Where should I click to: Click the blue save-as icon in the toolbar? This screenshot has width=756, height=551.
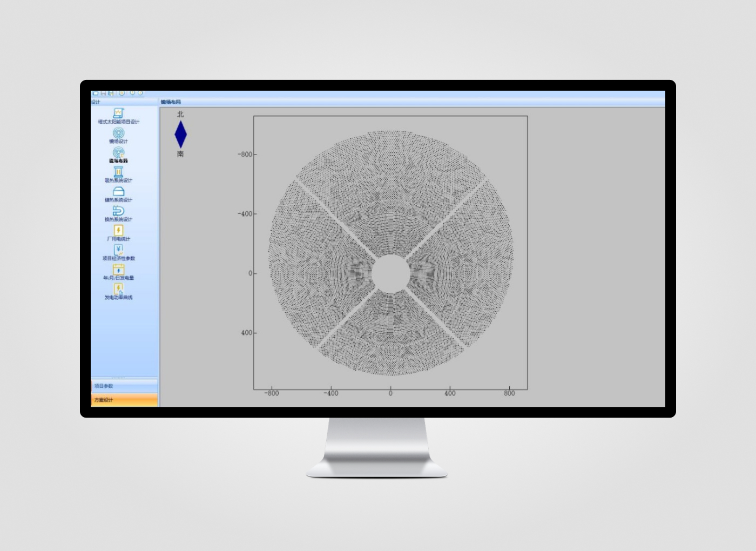[111, 93]
